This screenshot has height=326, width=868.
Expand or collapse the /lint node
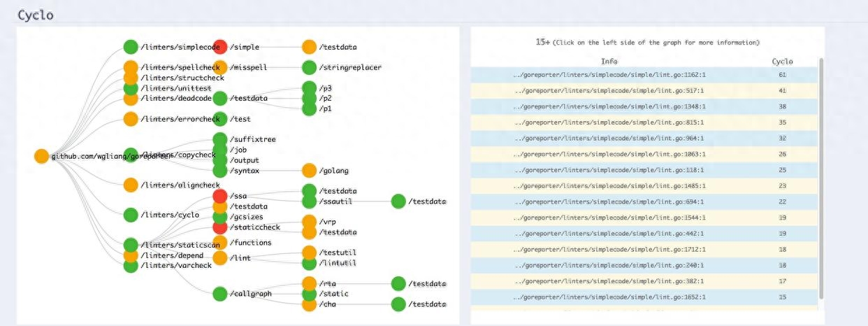tap(220, 258)
